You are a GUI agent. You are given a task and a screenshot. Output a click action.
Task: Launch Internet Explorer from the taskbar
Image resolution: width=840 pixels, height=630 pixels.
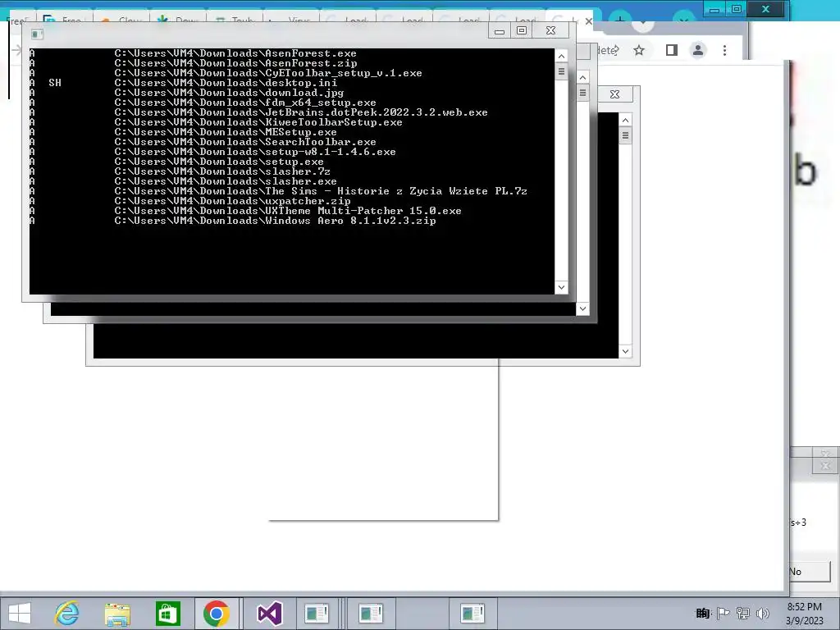click(67, 614)
